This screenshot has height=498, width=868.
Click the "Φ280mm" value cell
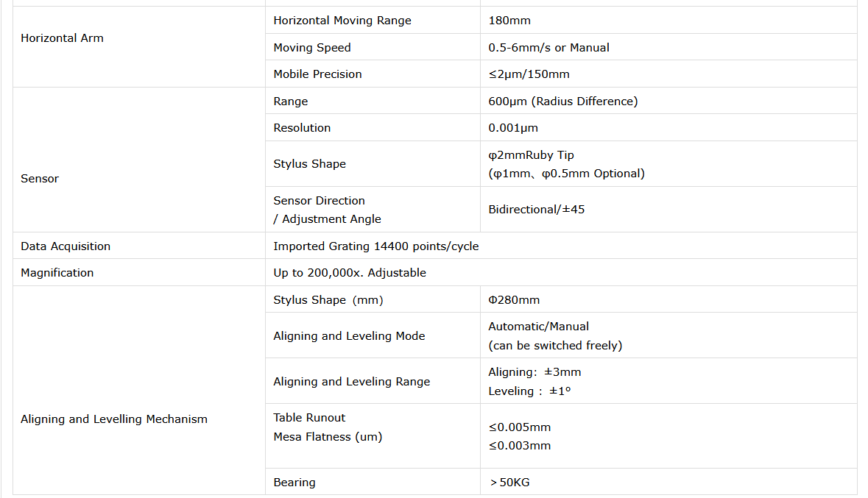click(514, 300)
